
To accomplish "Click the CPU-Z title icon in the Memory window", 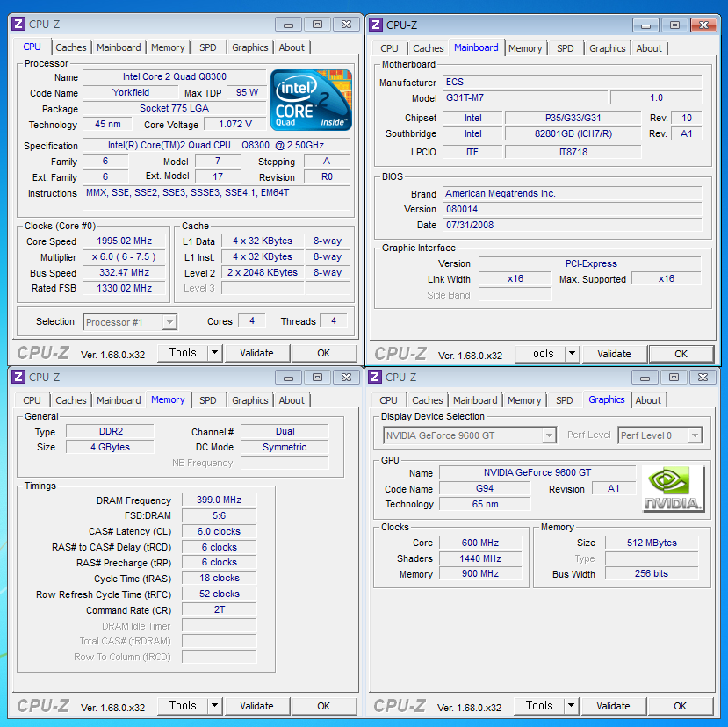I will tap(18, 377).
